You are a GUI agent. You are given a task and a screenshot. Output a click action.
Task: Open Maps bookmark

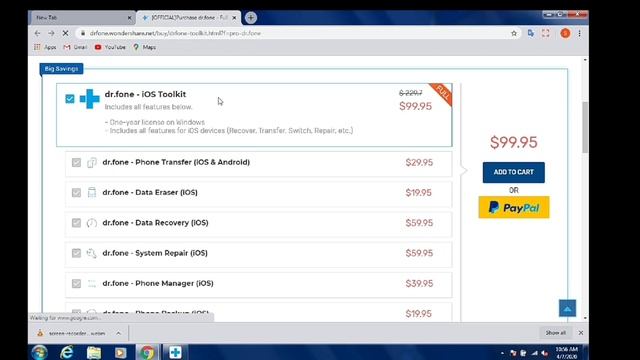[x=144, y=47]
